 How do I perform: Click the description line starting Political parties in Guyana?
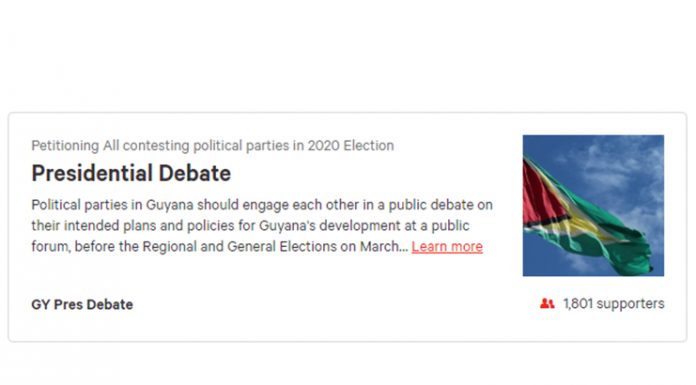262,205
